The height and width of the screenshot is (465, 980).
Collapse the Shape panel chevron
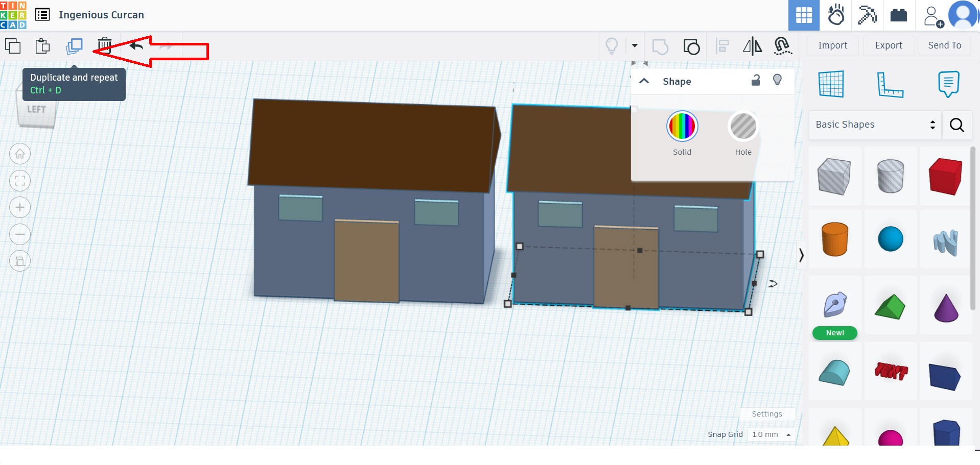coord(644,81)
